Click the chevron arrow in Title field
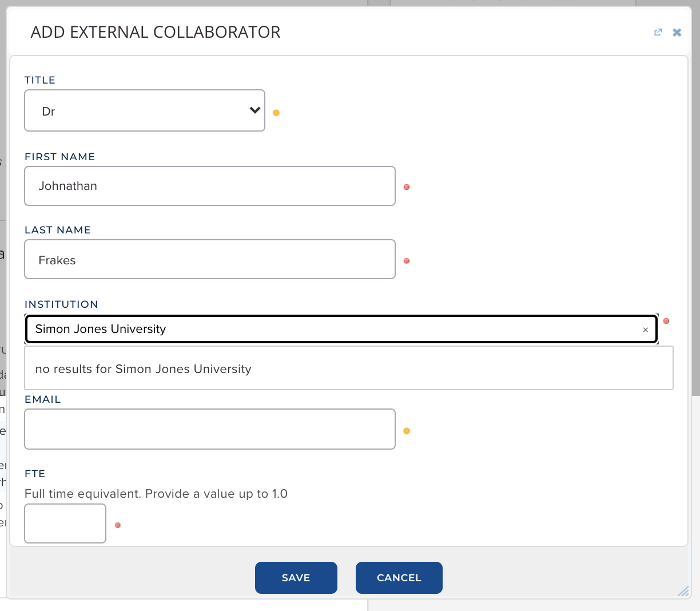The image size is (700, 611). click(x=255, y=110)
